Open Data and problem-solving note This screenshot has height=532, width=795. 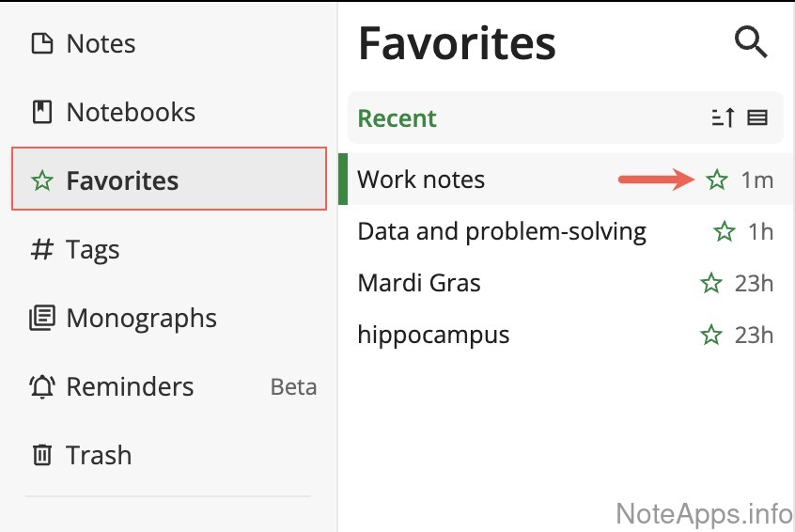click(502, 231)
